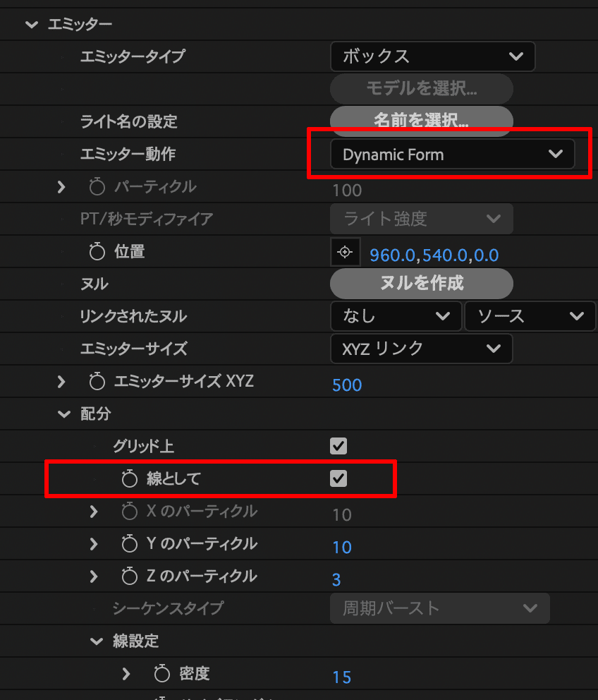Collapse the 配分 section
Viewport: 598px width, 700px height.
[63, 414]
